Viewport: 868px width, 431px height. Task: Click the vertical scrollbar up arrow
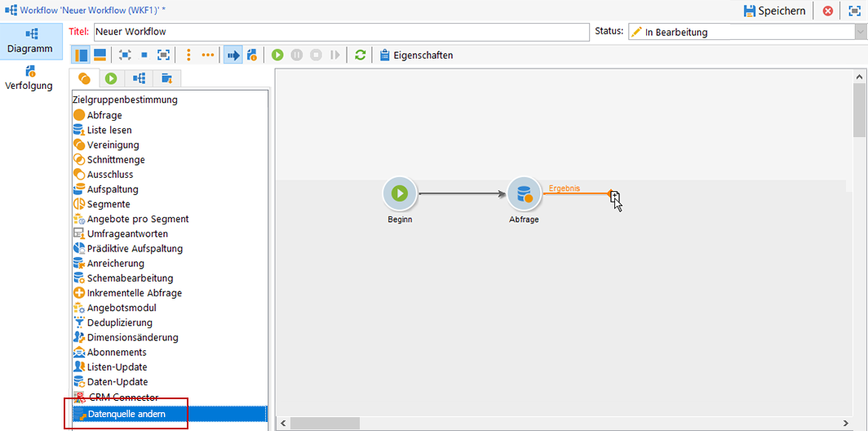859,77
